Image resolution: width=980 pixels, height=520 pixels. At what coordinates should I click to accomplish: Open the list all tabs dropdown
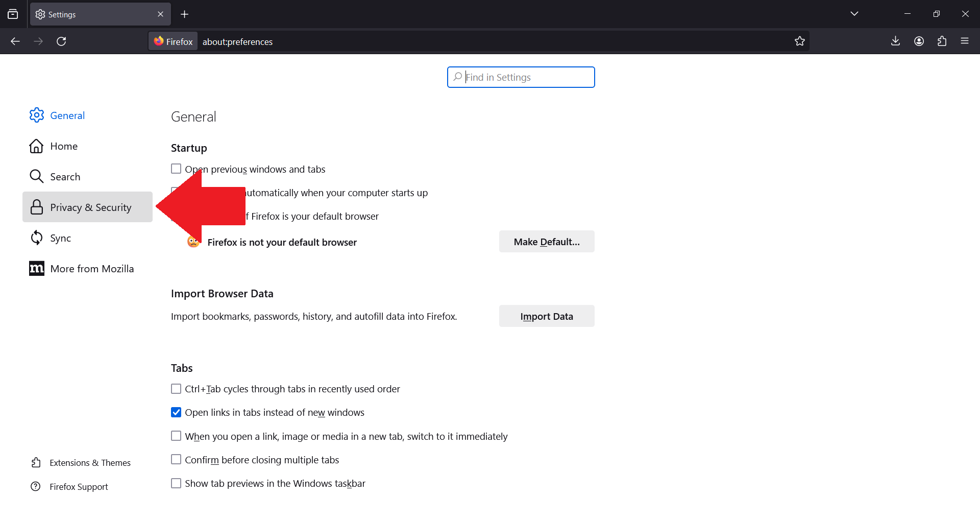854,14
